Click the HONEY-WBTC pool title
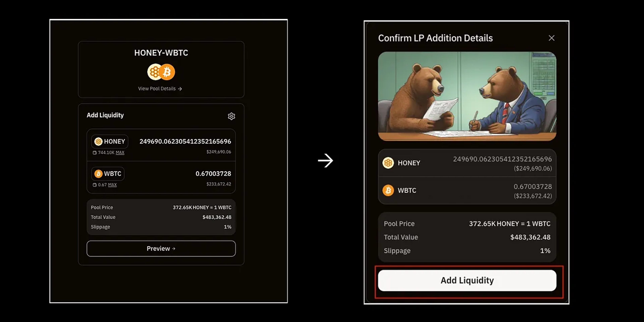Screen dimensions: 644x322 click(161, 53)
